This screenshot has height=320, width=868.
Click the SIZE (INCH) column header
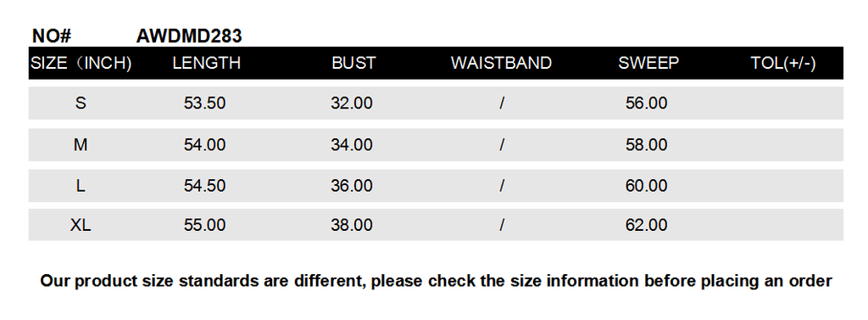[x=81, y=63]
